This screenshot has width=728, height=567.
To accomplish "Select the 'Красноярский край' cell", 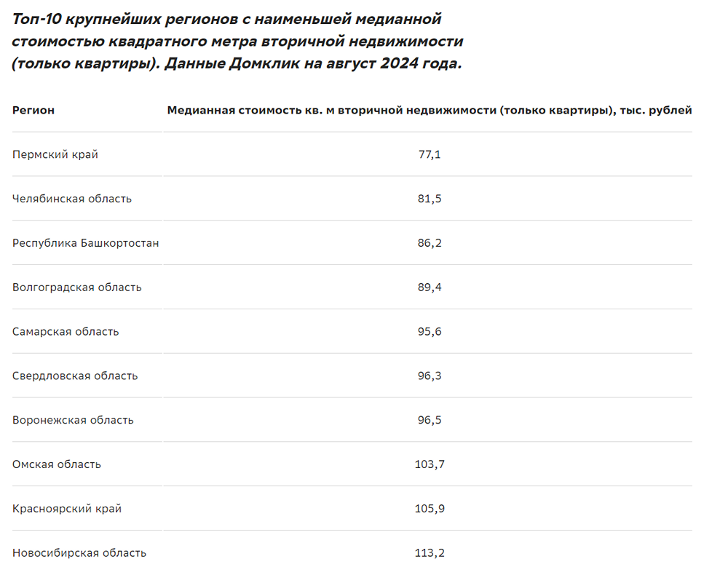I will pos(67,509).
